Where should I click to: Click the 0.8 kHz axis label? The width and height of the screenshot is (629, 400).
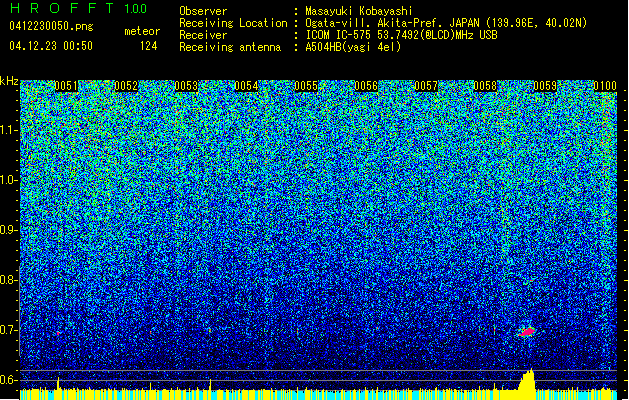9,280
